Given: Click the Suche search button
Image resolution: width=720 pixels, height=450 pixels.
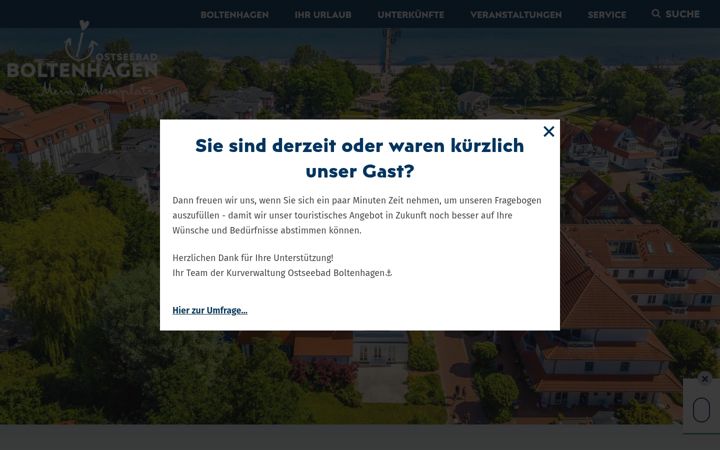Looking at the screenshot, I should 675,14.
